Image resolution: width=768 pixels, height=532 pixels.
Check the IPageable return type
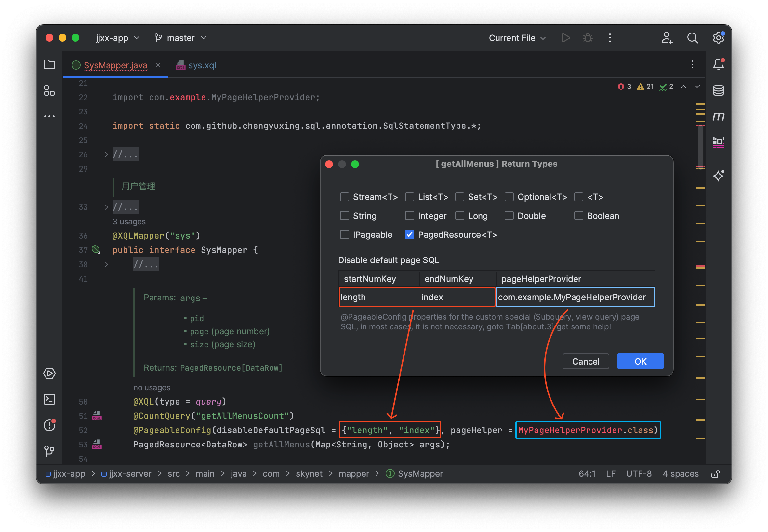coord(344,235)
